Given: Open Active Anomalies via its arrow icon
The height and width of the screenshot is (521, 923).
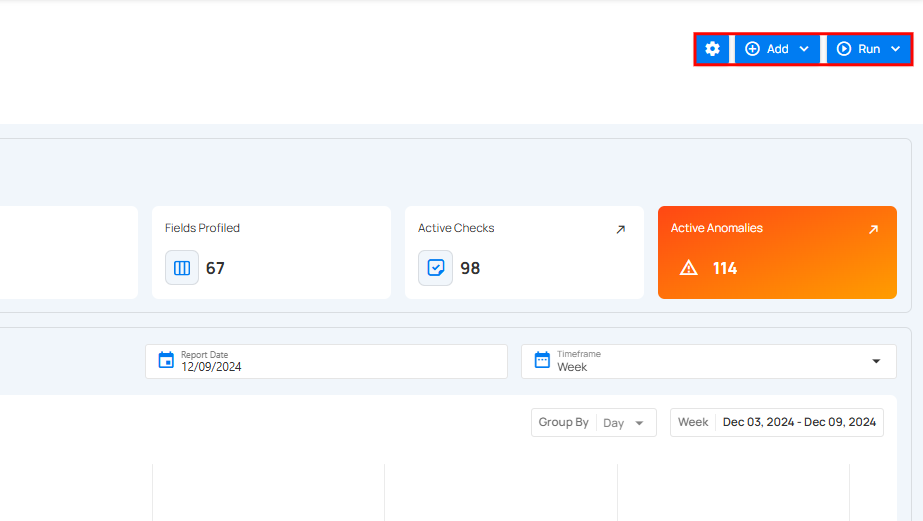Looking at the screenshot, I should pyautogui.click(x=873, y=229).
